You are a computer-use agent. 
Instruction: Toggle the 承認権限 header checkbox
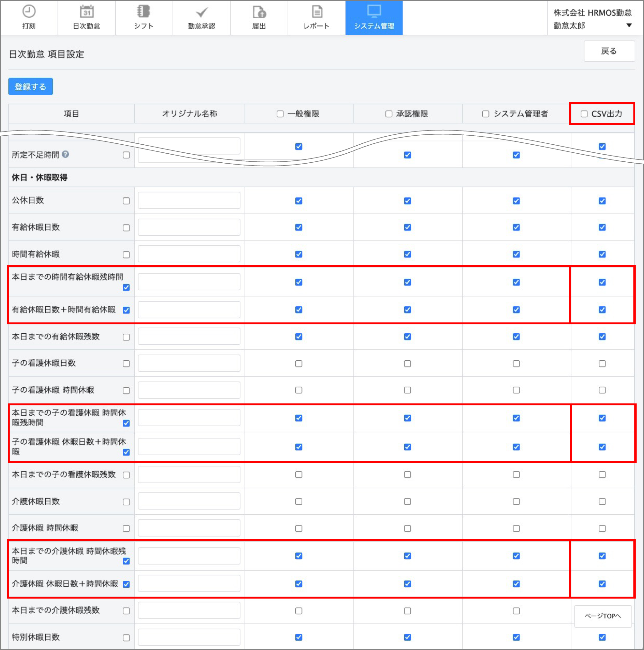click(389, 114)
